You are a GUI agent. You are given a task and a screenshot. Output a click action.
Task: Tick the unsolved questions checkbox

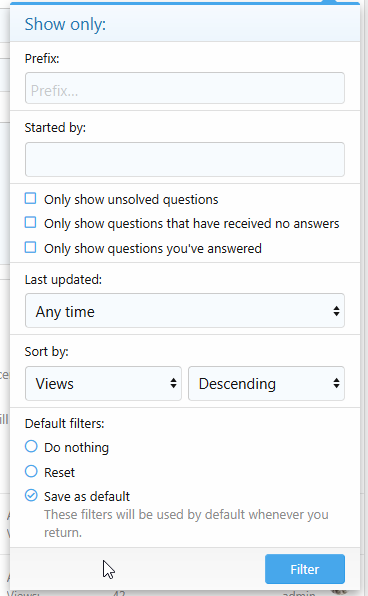[x=30, y=198]
